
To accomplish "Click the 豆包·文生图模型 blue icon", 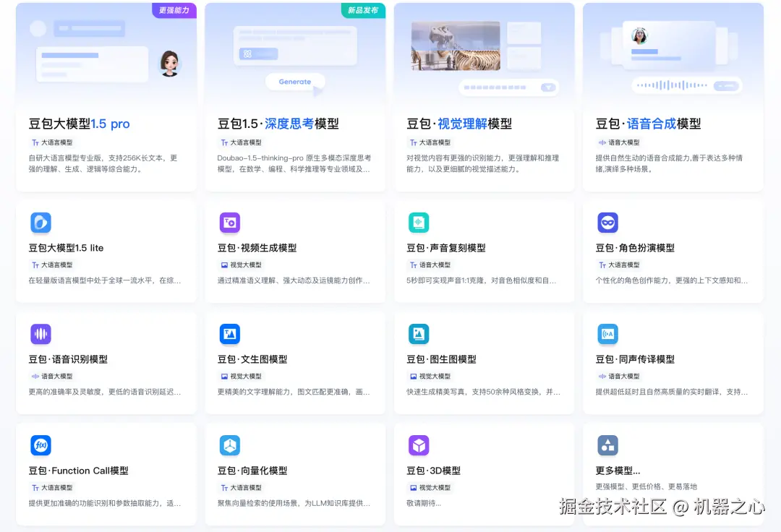I will click(230, 334).
